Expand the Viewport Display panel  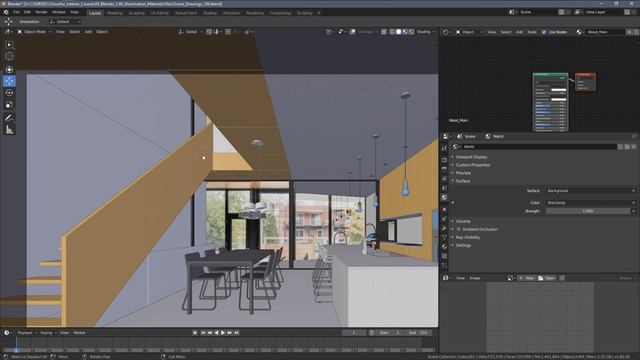coord(471,157)
